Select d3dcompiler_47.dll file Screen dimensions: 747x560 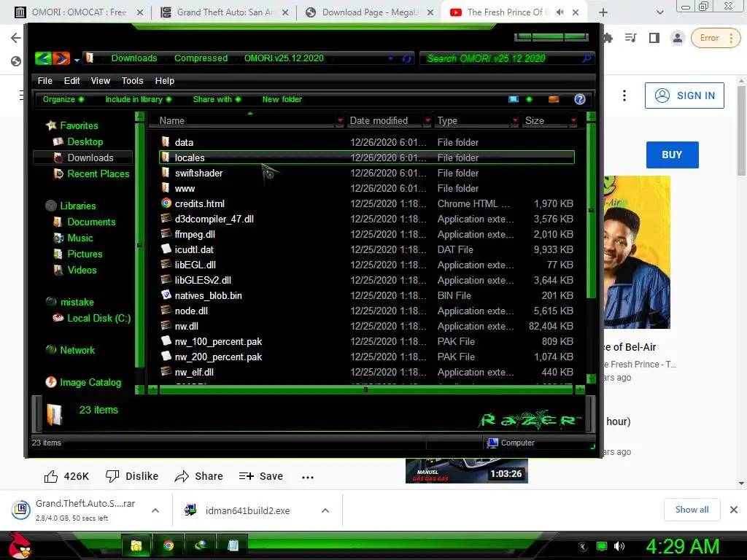(x=214, y=219)
